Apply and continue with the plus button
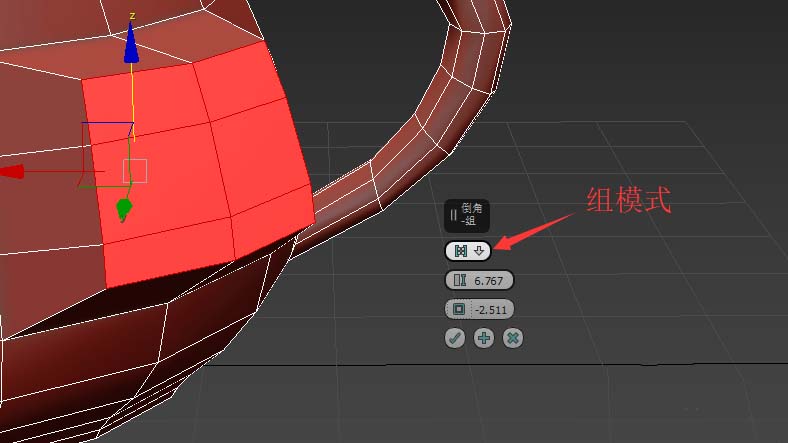The height and width of the screenshot is (443, 788). [x=484, y=338]
